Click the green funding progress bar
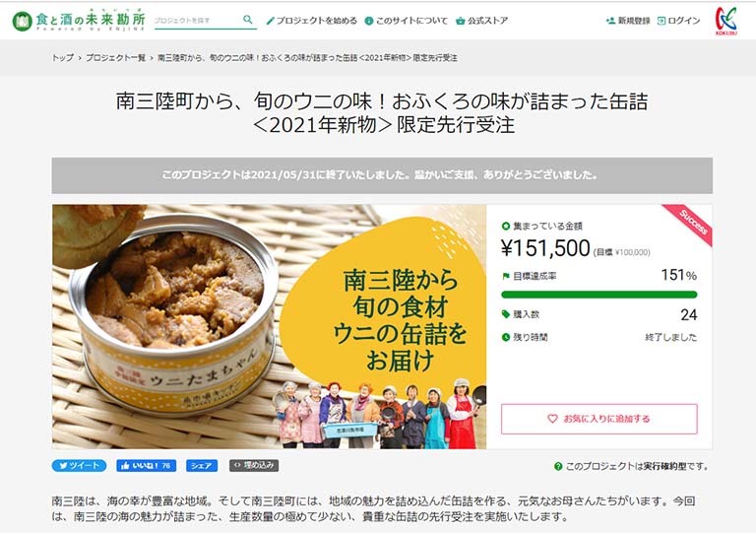Screen dimensions: 756x533 pos(599,295)
